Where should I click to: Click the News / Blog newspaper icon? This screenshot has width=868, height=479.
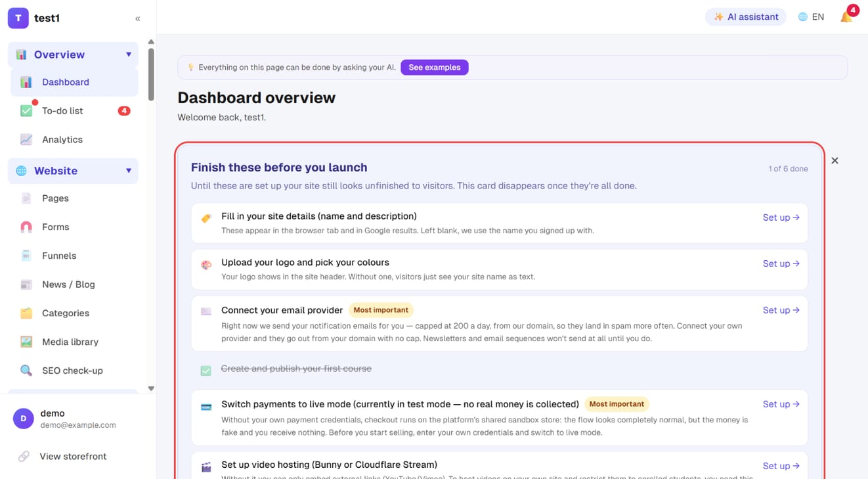[x=26, y=285]
